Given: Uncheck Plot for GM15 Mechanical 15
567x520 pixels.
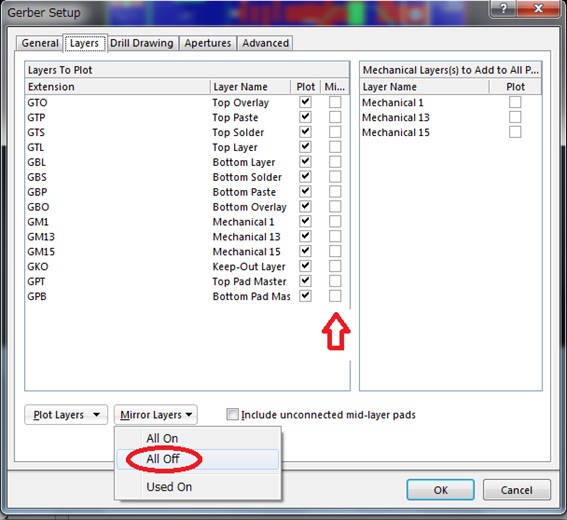Looking at the screenshot, I should [305, 251].
